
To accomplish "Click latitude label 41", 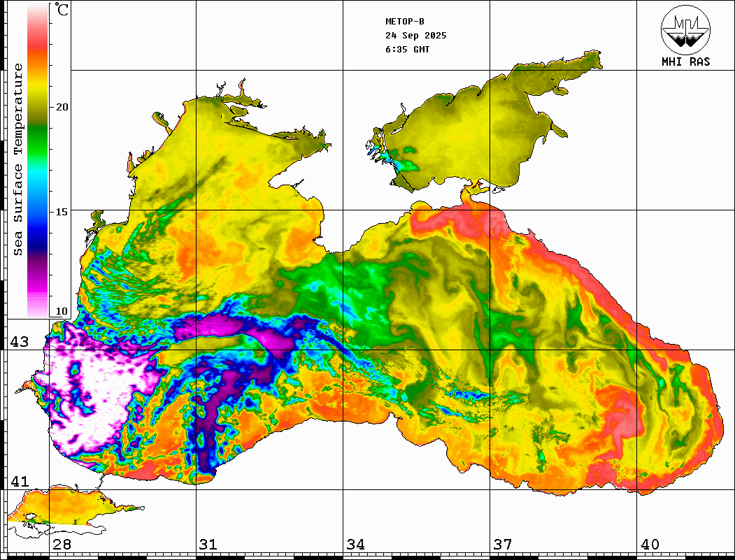I will pyautogui.click(x=19, y=482).
